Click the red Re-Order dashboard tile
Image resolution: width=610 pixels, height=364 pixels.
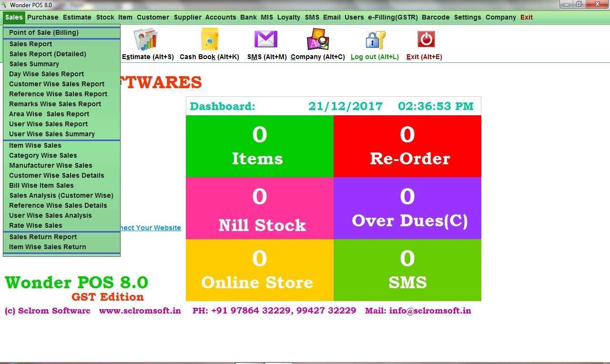[x=407, y=146]
